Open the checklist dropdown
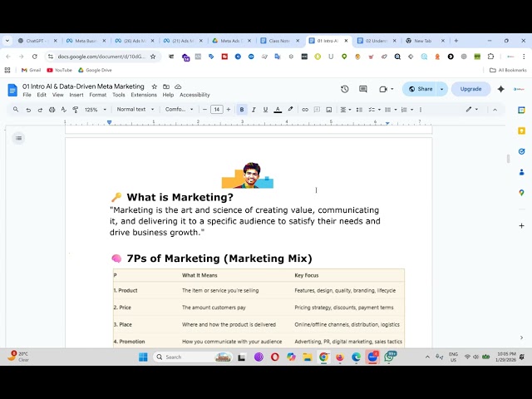 pyautogui.click(x=374, y=109)
